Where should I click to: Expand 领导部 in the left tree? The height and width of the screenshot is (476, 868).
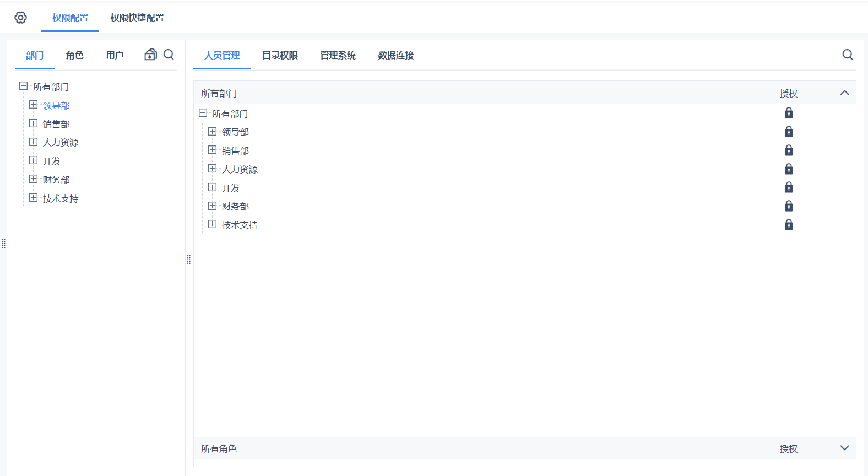(x=33, y=105)
